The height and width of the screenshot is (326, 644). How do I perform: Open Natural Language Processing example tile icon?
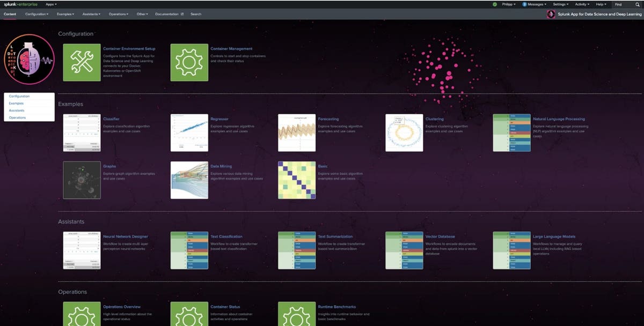(511, 132)
